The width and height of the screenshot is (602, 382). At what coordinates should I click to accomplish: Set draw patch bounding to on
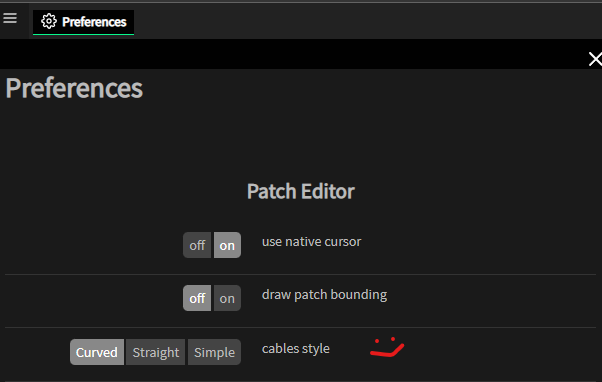pyautogui.click(x=227, y=298)
